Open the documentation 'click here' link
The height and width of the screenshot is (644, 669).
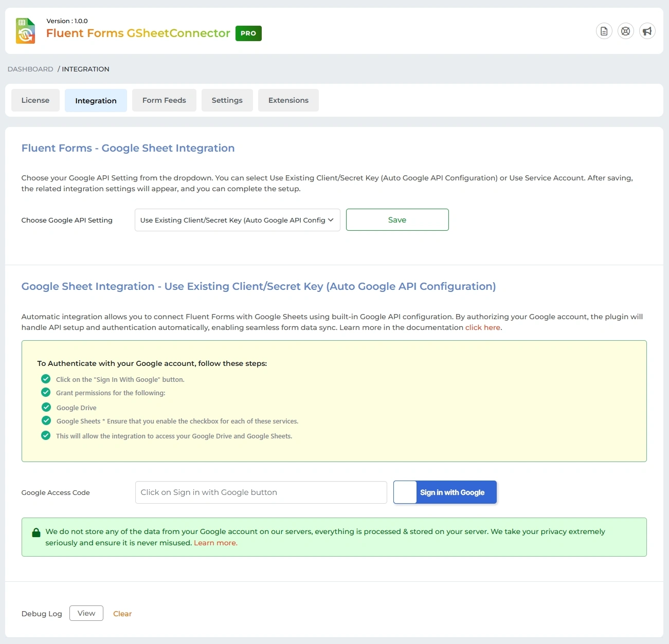pos(483,327)
